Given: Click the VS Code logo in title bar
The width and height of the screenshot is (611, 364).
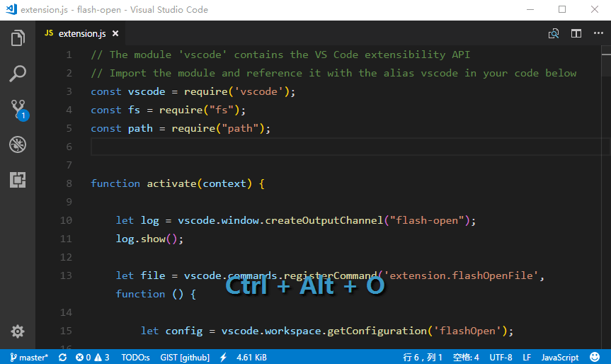Looking at the screenshot, I should pos(11,9).
